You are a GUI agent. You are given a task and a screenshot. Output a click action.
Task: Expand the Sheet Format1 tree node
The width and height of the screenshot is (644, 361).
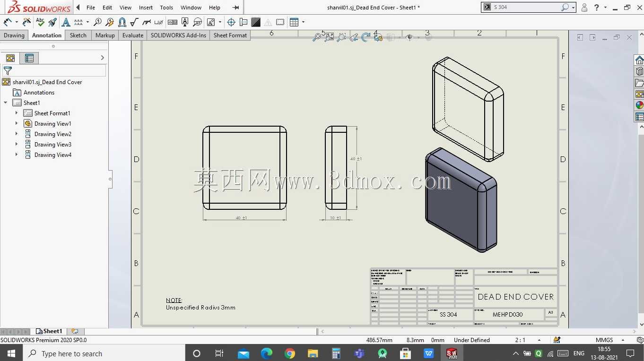point(17,113)
